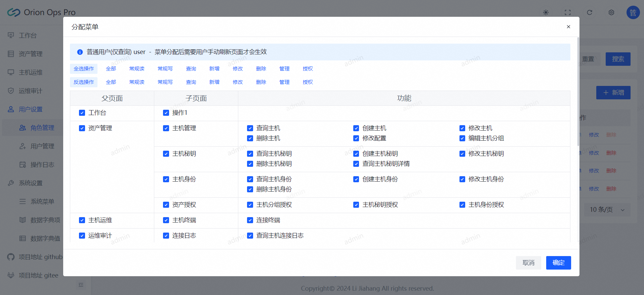Viewport: 644px width, 295px height.
Task: Uncheck the 创建主机 function checkbox
Action: 356,128
